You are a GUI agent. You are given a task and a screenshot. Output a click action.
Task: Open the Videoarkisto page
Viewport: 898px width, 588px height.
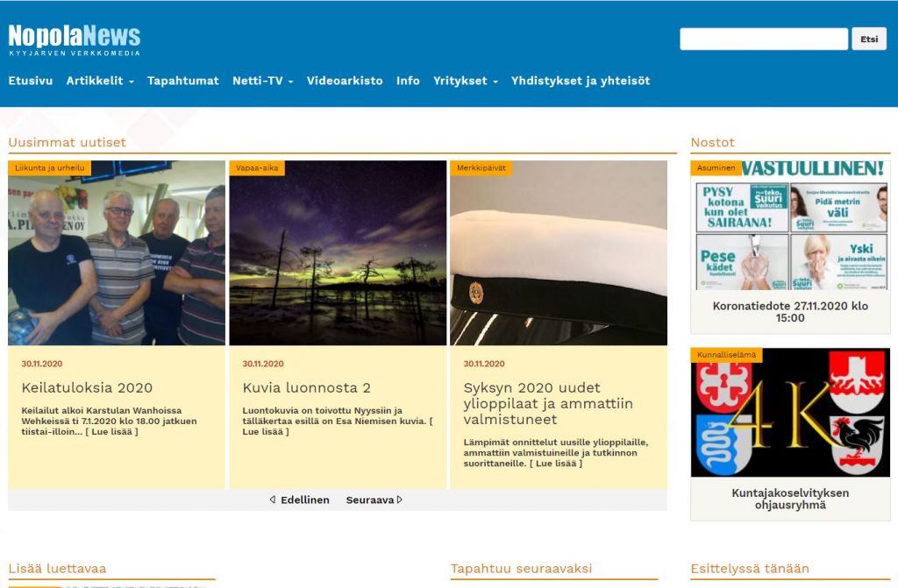[345, 81]
